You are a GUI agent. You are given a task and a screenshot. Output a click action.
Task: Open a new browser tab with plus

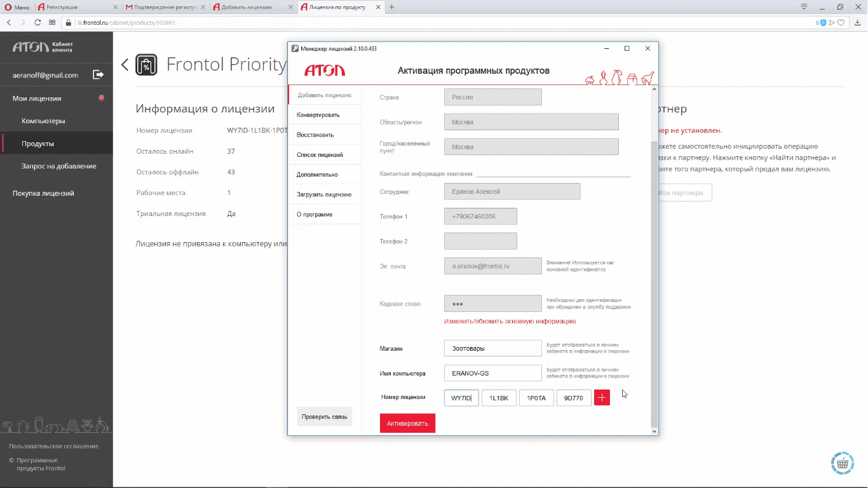pyautogui.click(x=392, y=7)
